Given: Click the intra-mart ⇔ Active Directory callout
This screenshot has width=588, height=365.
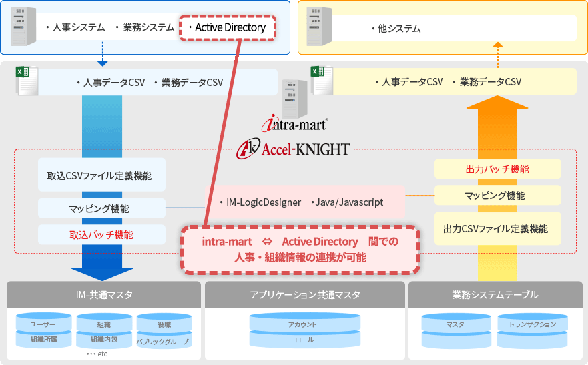Looking at the screenshot, I should 300,250.
